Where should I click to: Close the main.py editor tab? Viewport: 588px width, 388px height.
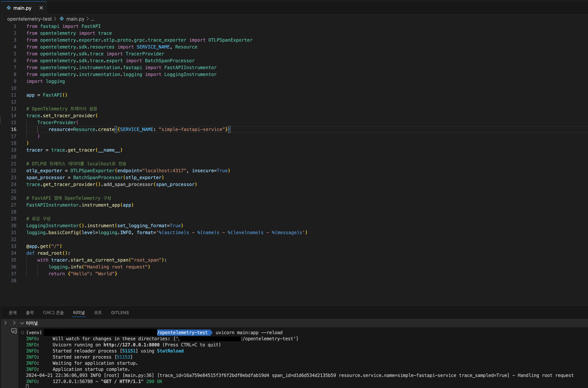(41, 8)
